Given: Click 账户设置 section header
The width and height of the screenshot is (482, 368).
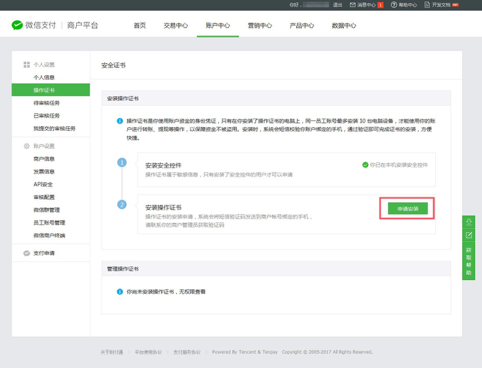Looking at the screenshot, I should click(x=44, y=146).
